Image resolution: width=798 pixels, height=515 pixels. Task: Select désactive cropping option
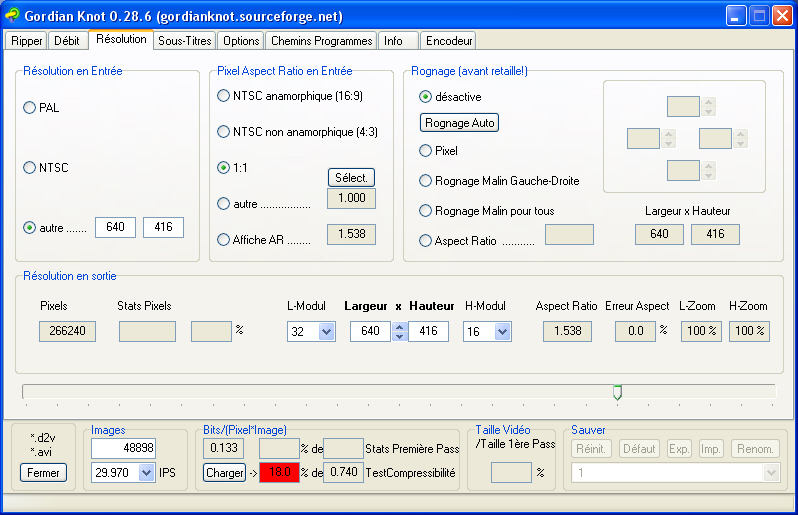[450, 97]
